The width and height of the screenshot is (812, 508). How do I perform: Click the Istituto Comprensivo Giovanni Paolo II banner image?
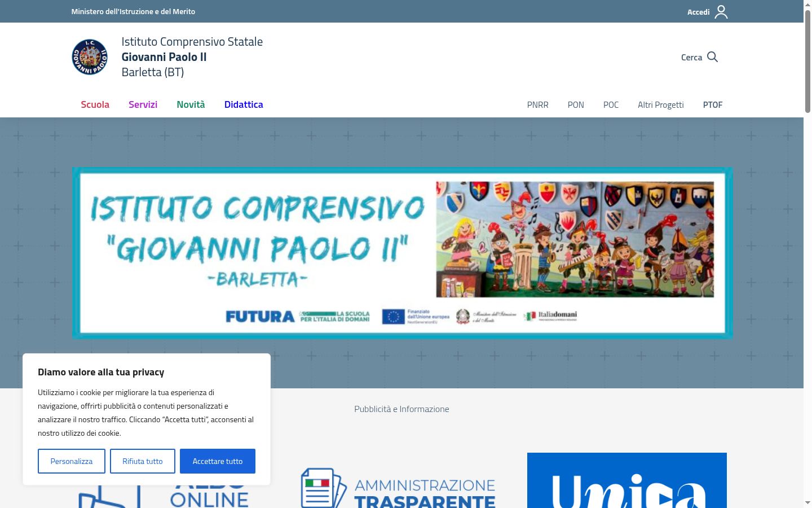(x=403, y=253)
